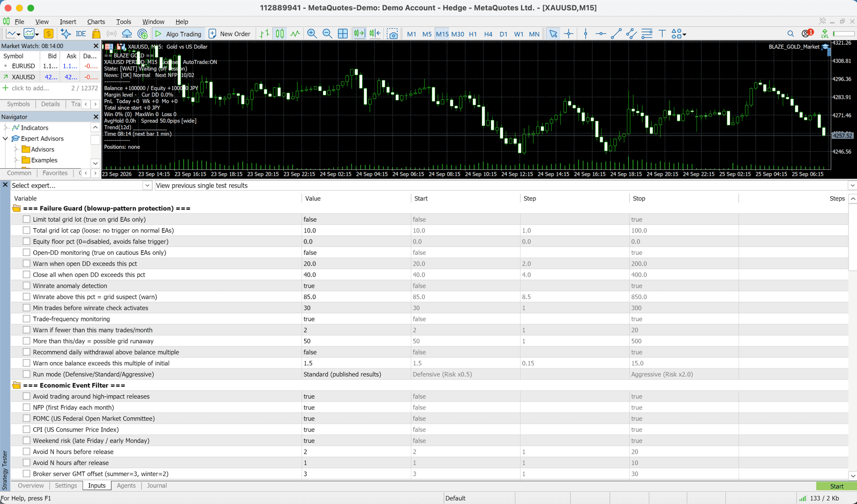Switch to the Journal tab

click(x=156, y=485)
